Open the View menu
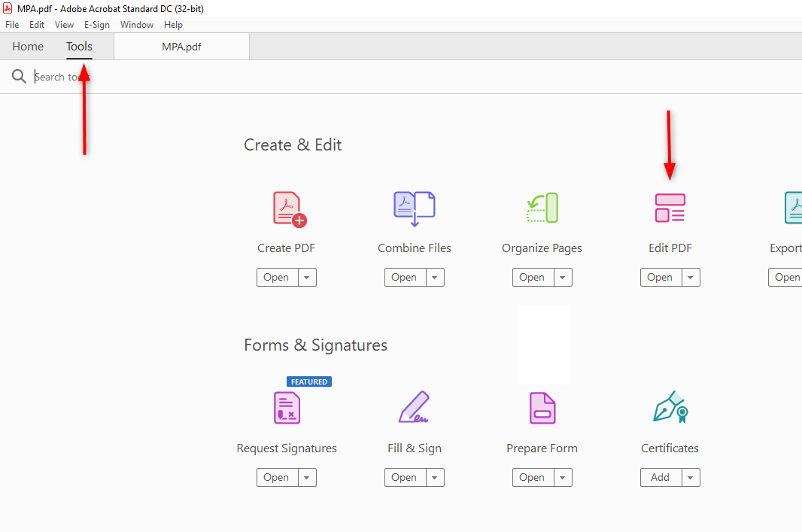This screenshot has height=532, width=802. [x=65, y=25]
